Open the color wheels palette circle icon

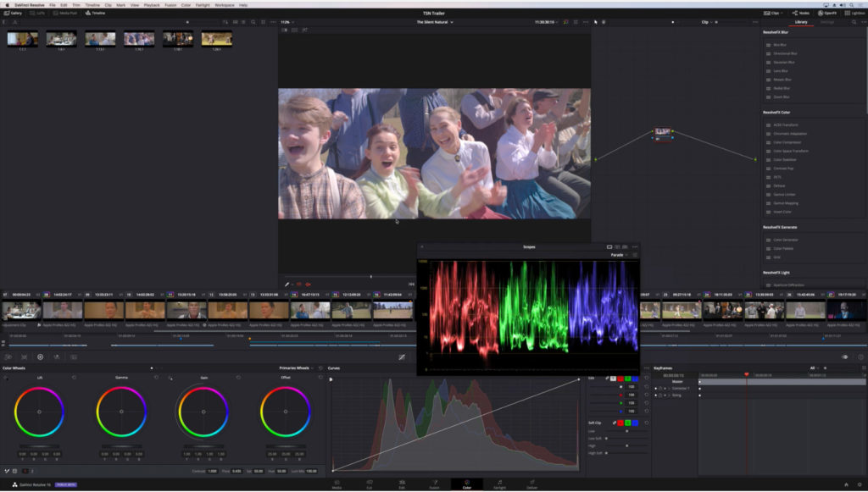[41, 357]
